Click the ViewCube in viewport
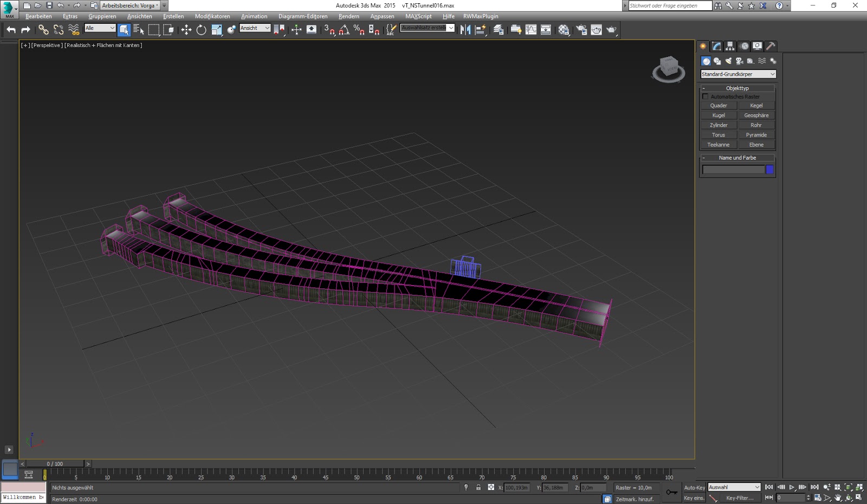867x504 pixels. [x=669, y=69]
